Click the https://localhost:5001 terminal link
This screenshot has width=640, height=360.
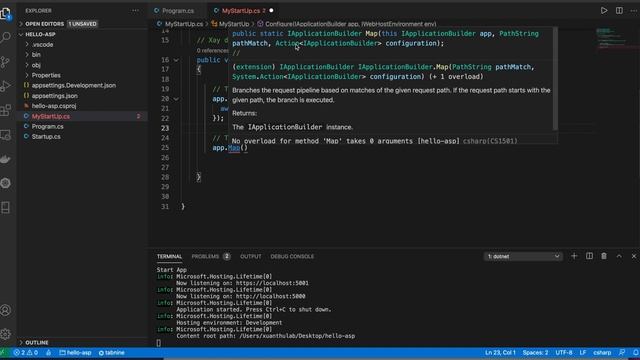point(272,283)
